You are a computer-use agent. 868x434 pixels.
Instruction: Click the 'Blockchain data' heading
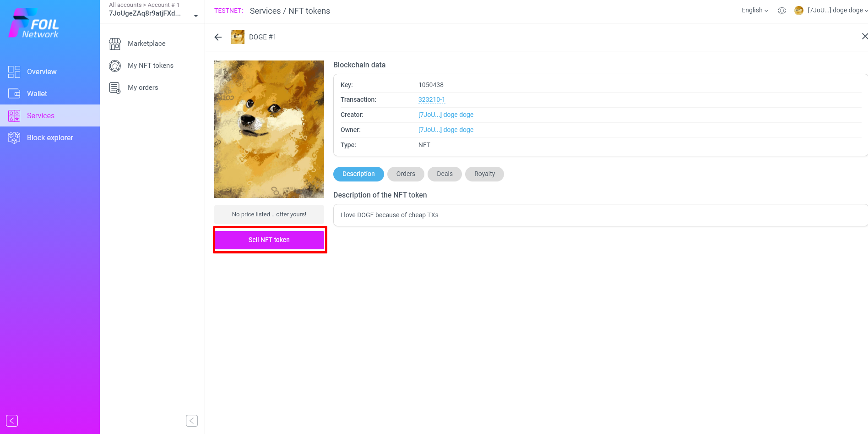[x=359, y=65]
